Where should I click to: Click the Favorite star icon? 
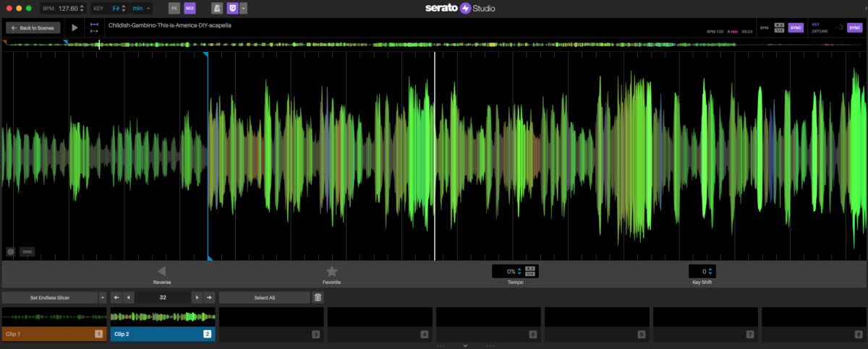coord(331,271)
